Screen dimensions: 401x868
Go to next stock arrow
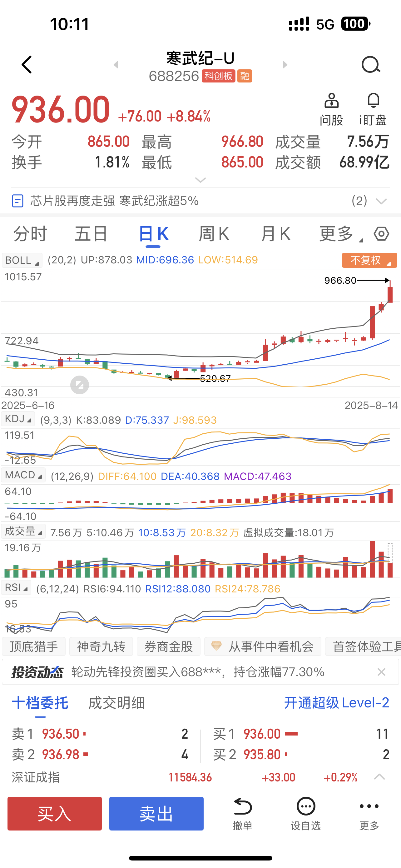point(285,64)
